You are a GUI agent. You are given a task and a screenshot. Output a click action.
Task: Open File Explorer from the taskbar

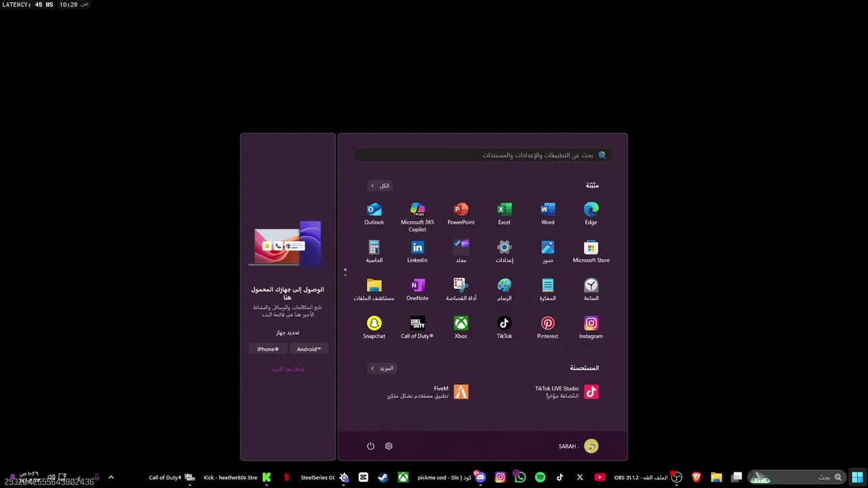tap(716, 477)
